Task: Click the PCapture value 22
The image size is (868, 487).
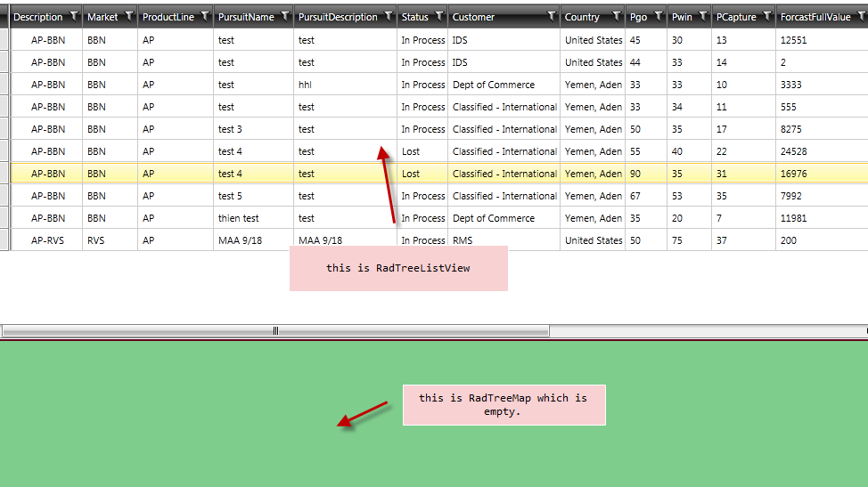Action: [721, 151]
